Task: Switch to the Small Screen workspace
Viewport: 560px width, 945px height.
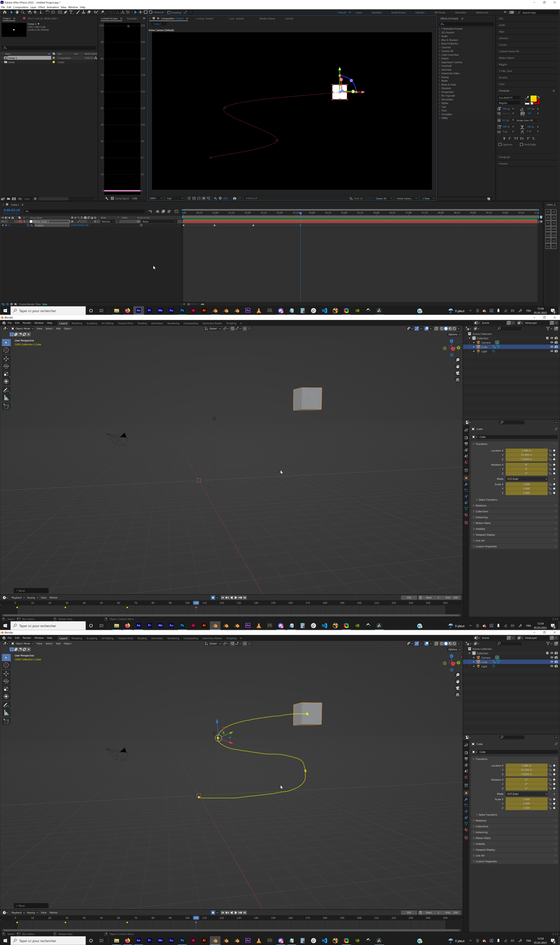Action: point(398,12)
